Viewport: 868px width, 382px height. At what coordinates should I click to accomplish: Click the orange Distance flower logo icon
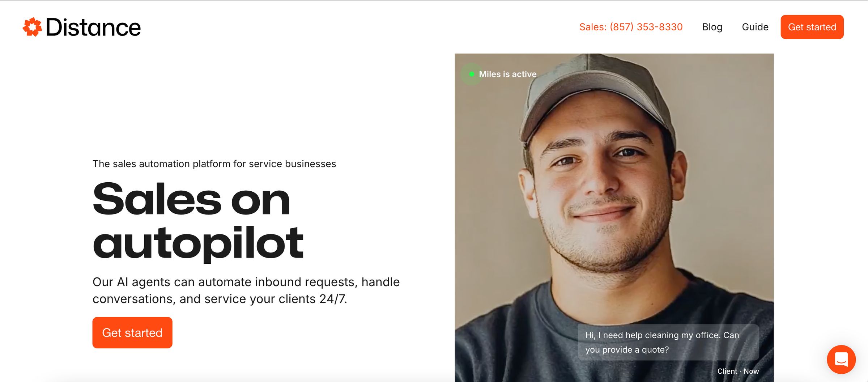tap(32, 27)
